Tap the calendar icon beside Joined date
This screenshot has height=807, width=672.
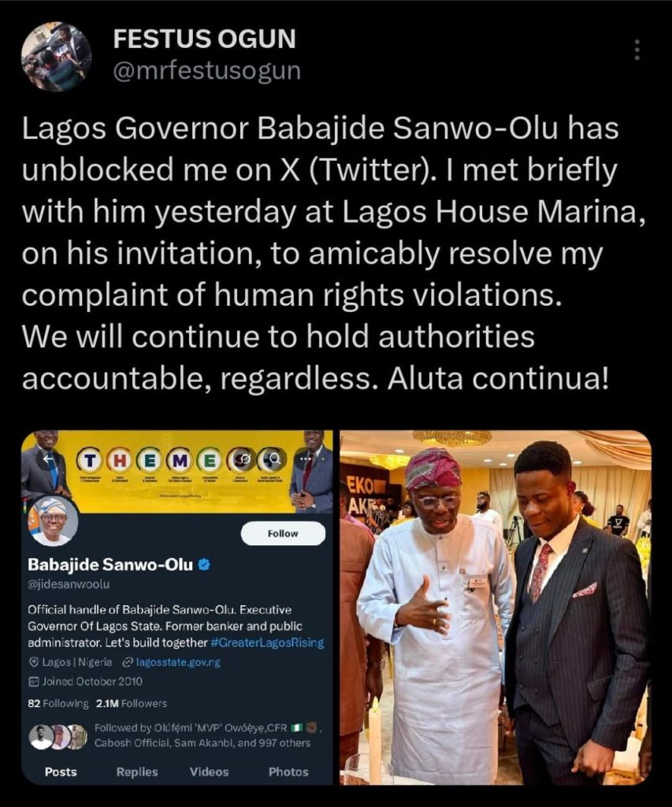(x=34, y=681)
